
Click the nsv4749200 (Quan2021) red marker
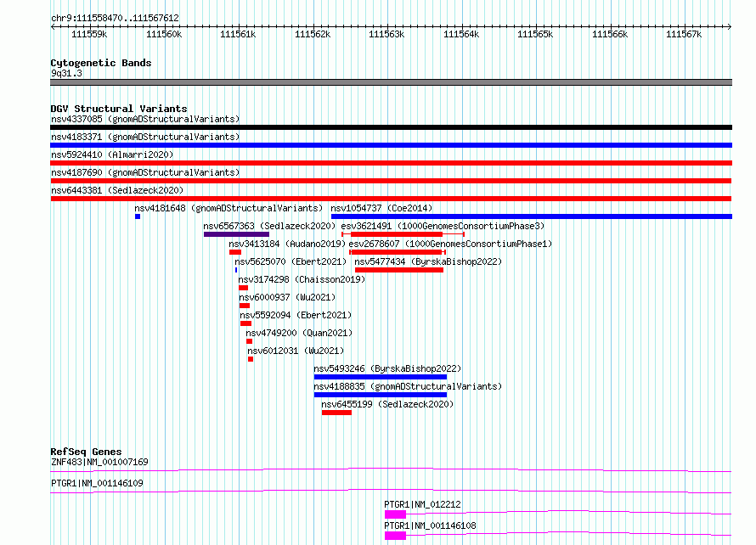click(249, 341)
